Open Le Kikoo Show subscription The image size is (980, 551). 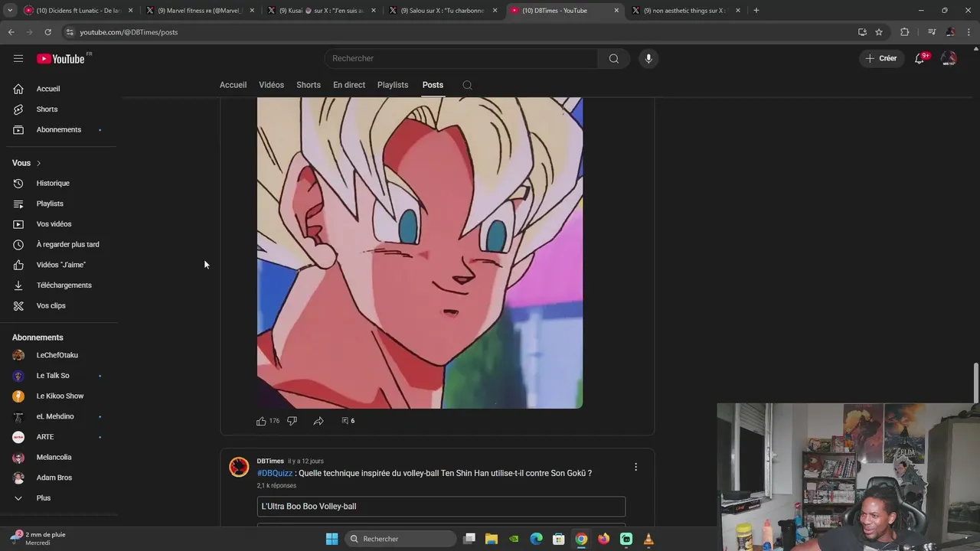point(59,396)
